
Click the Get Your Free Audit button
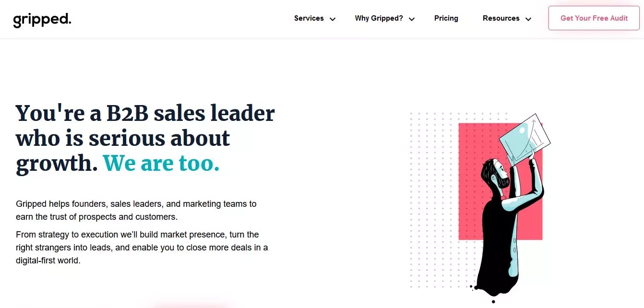(x=594, y=18)
